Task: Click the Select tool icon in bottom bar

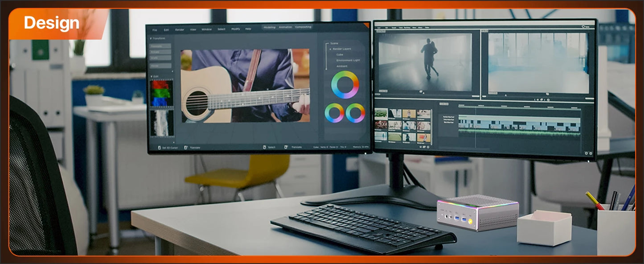Action: 264,147
